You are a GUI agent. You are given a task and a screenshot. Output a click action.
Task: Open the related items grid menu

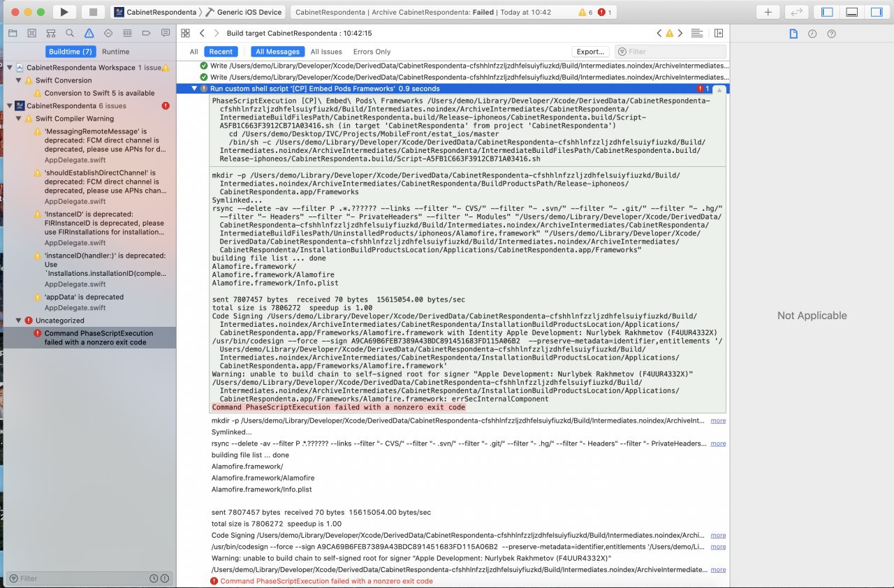(x=185, y=33)
